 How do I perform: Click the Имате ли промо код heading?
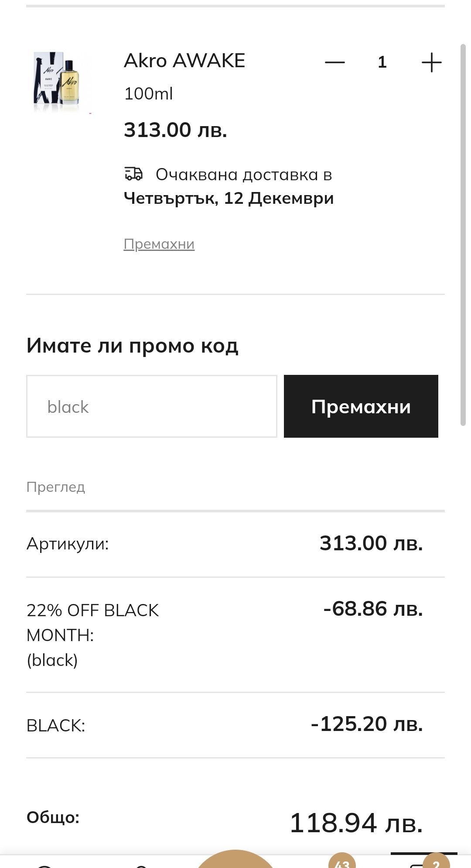coord(133,346)
